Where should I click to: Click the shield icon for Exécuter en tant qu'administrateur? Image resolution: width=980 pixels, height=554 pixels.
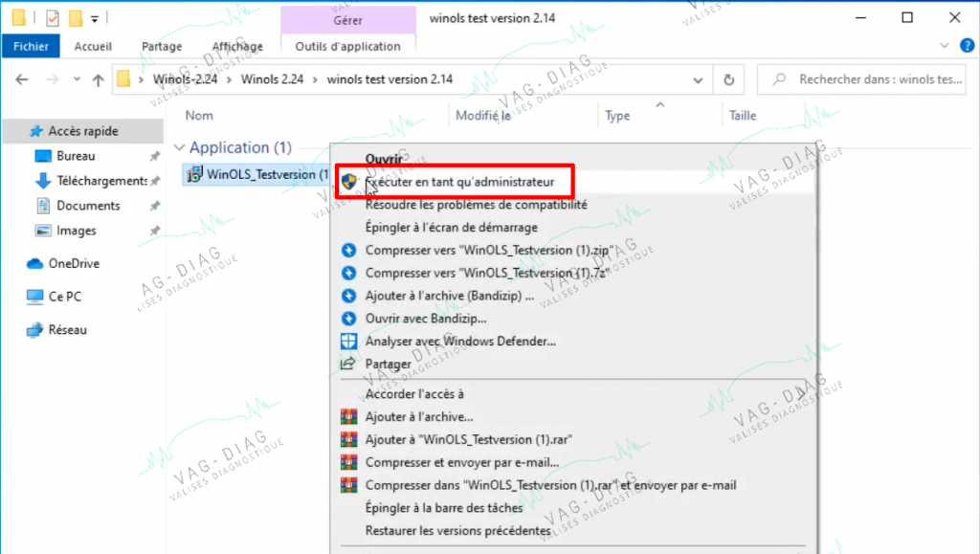pos(348,182)
